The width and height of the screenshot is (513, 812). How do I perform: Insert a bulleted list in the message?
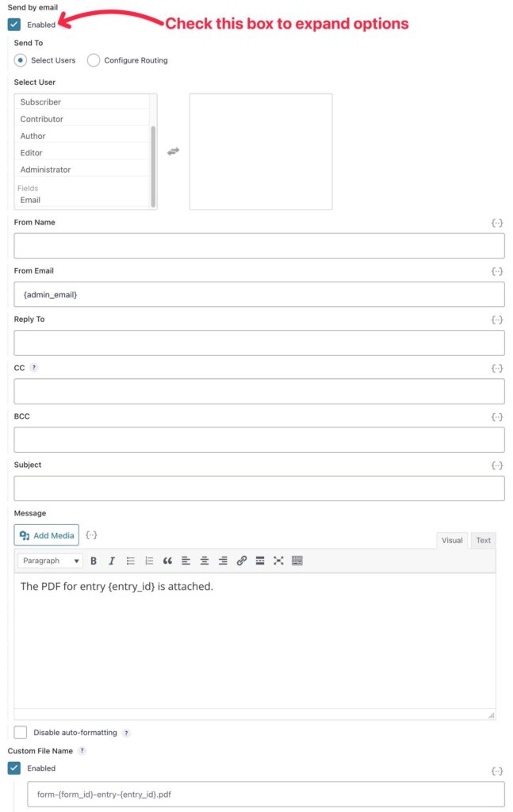[x=131, y=561]
